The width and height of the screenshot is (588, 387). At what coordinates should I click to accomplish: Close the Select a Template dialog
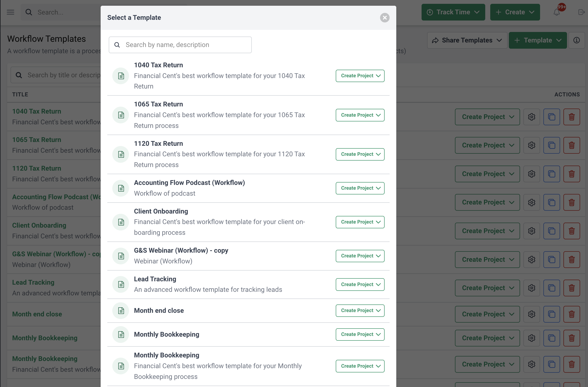pos(384,18)
